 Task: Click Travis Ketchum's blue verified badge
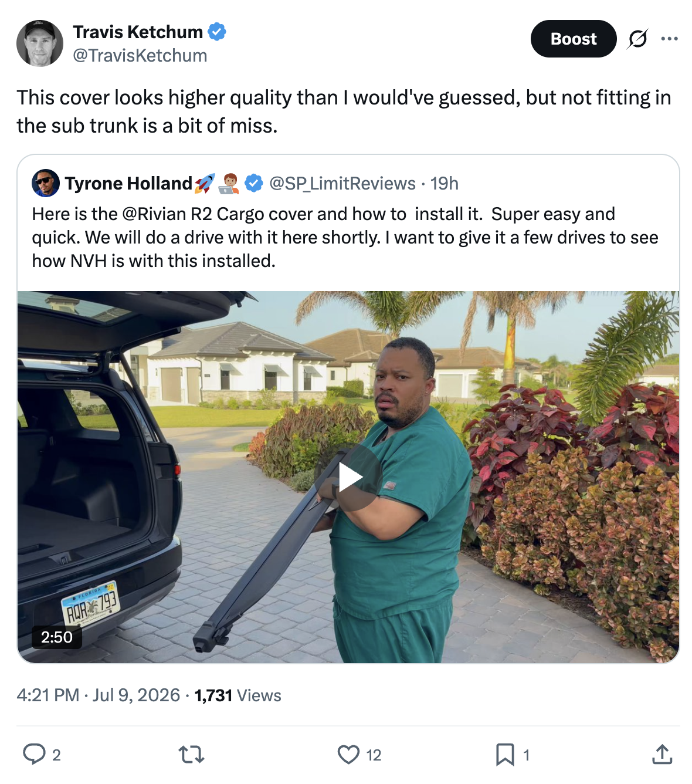pos(217,32)
